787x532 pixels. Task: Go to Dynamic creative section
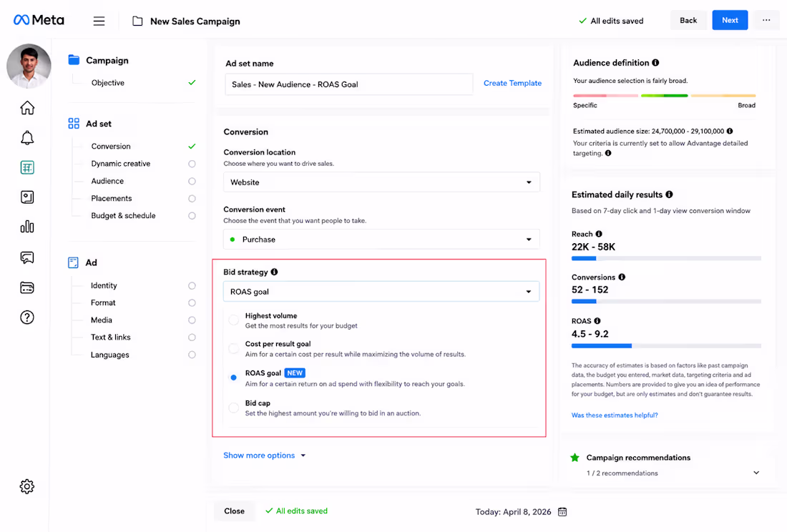120,164
